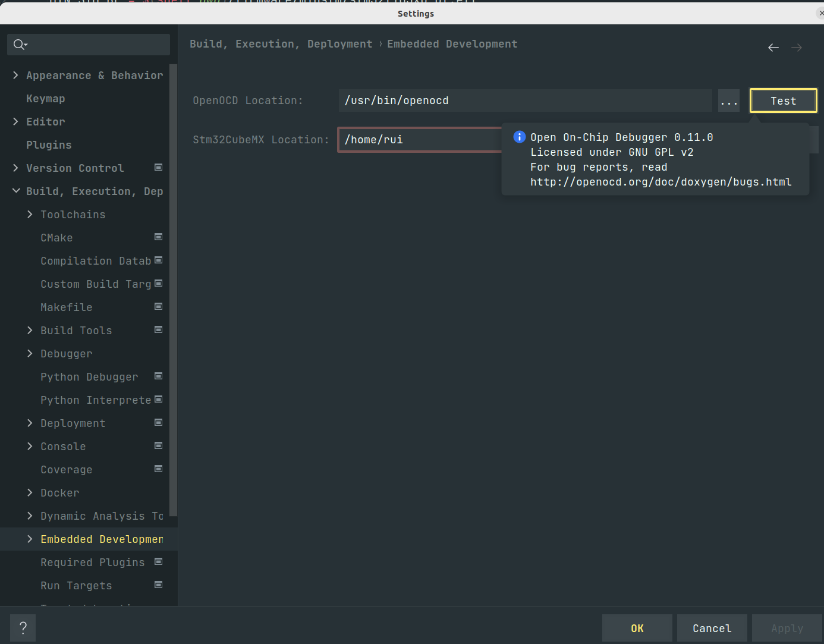Click the forward navigation arrow
Screen dimensions: 824x644
click(x=797, y=48)
